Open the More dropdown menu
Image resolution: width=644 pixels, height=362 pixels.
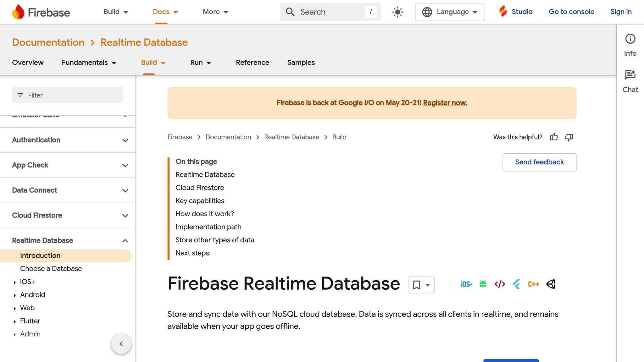tap(215, 12)
